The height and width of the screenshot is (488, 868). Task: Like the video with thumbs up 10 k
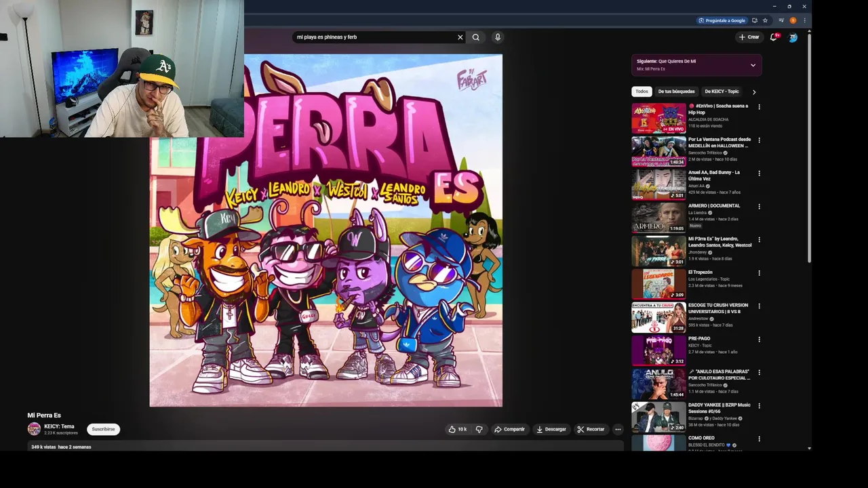point(458,429)
